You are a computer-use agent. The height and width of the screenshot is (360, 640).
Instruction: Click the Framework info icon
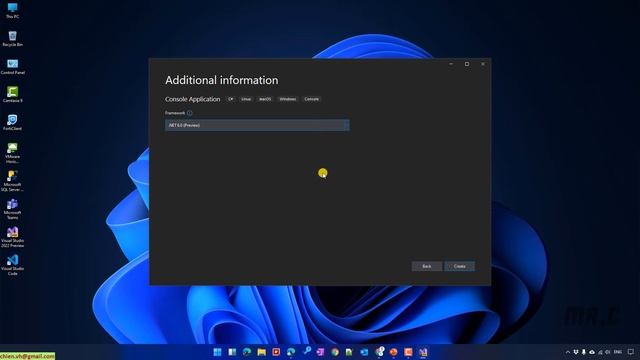coord(189,113)
